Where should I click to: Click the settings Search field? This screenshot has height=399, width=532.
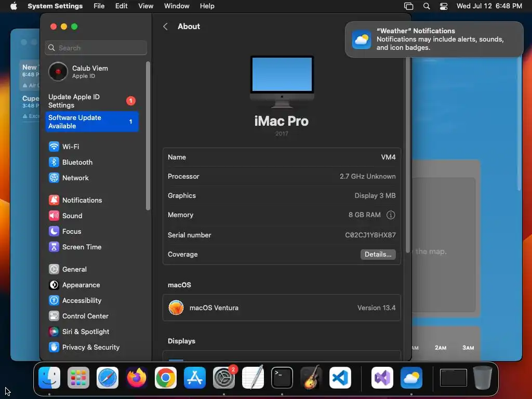96,48
